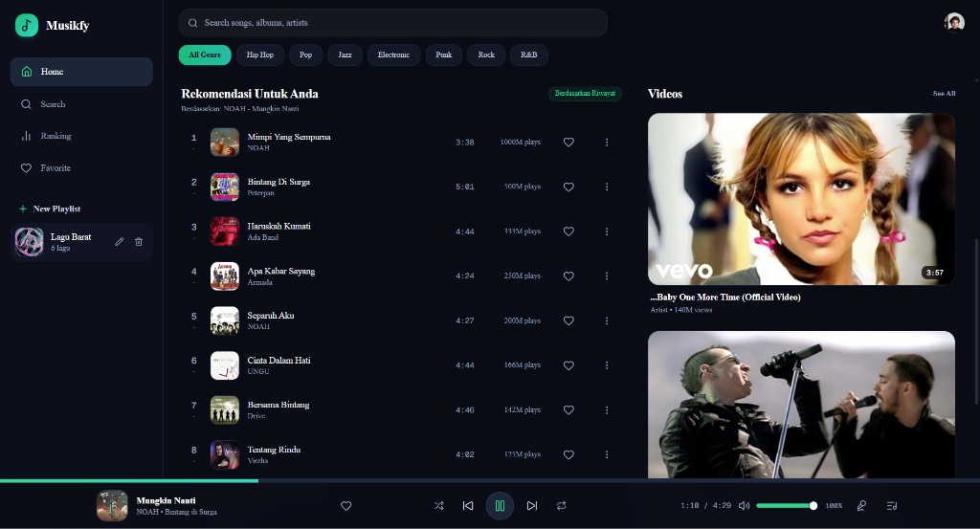The width and height of the screenshot is (980, 529).
Task: Favorite Mimpi Yang Sempurna song
Action: click(568, 143)
